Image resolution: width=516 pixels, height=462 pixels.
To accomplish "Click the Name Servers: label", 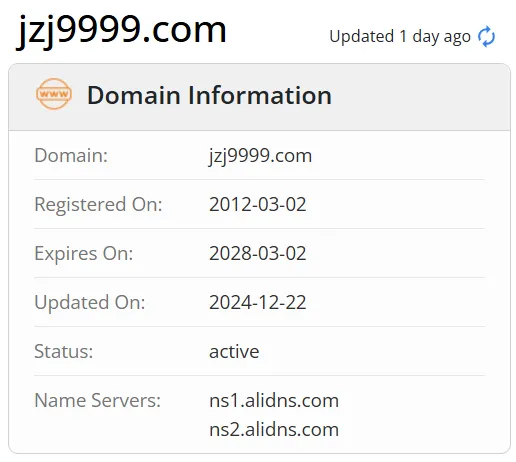I will pos(97,400).
